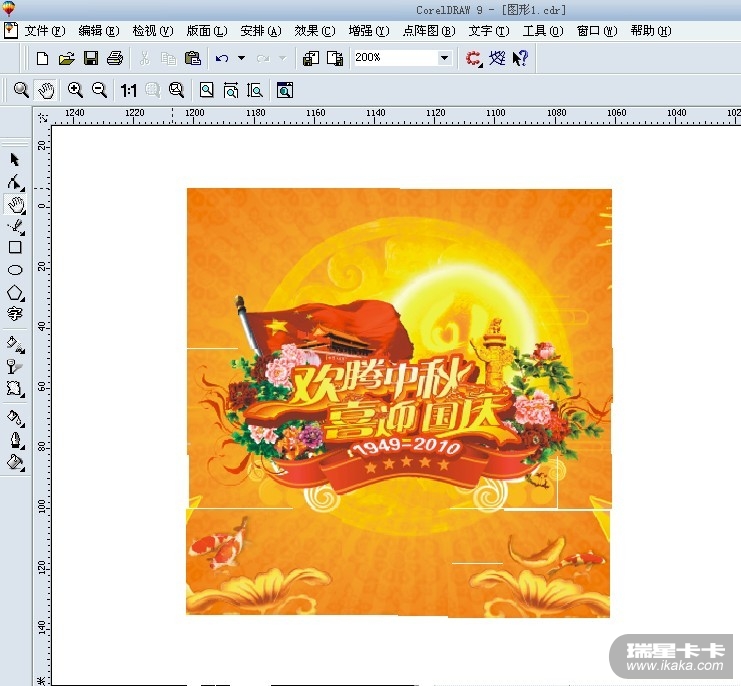Select the Zoom magnifier tool in zoom toolbar

pyautogui.click(x=21, y=90)
